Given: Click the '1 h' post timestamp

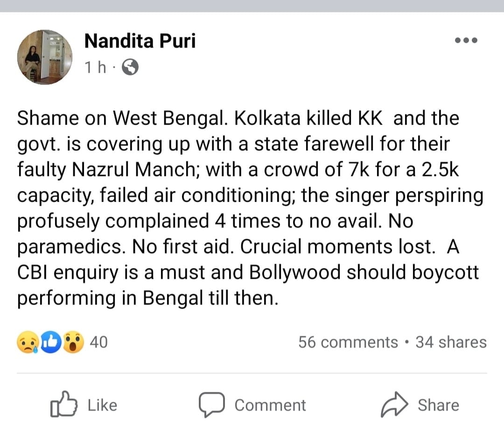Looking at the screenshot, I should pyautogui.click(x=95, y=68).
